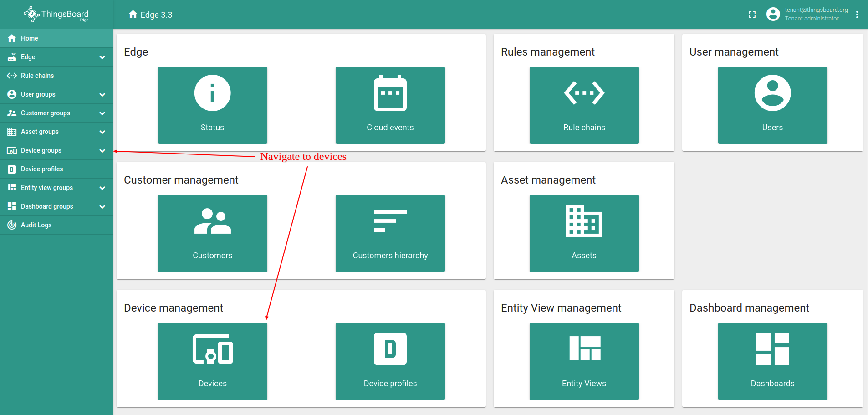Open the Customers tile

(x=212, y=233)
